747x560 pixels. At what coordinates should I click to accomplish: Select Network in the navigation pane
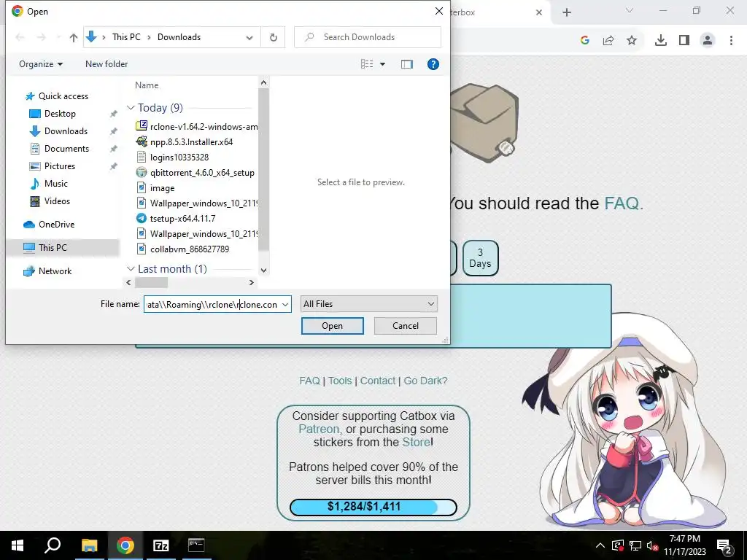click(x=55, y=271)
